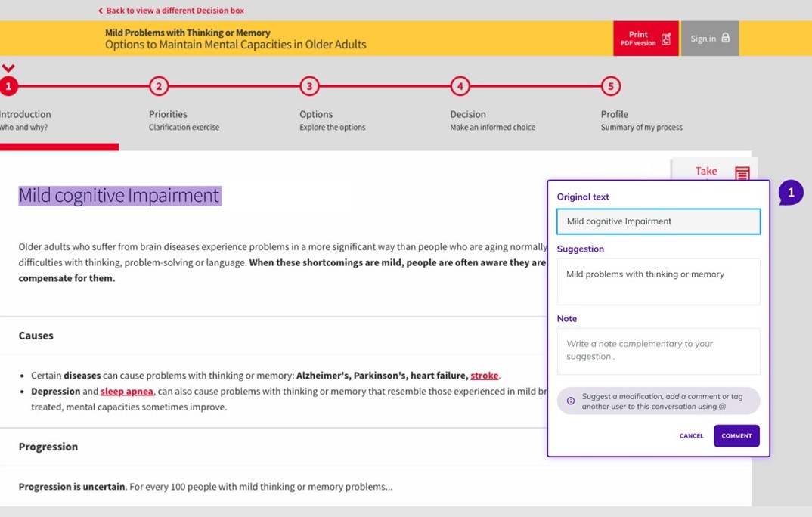The image size is (812, 517).
Task: Click the 'Certain diseases can cause problems' bullet
Action: [x=265, y=376]
